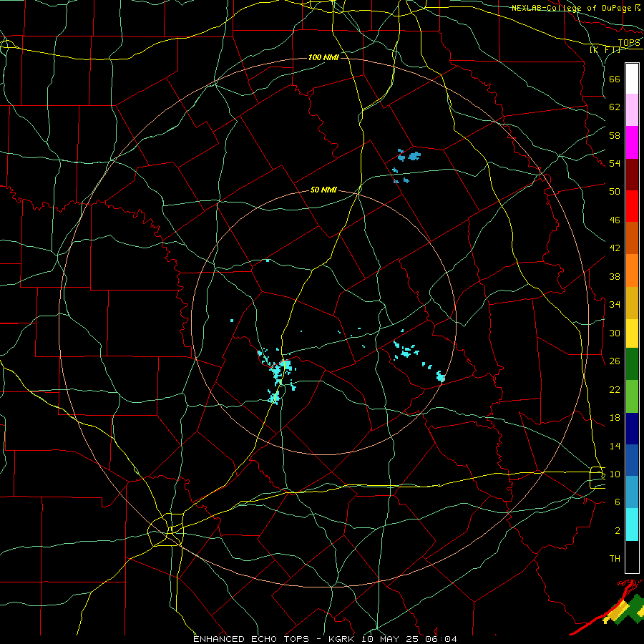
Task: Select the dark green legend swatch
Action: [x=632, y=364]
